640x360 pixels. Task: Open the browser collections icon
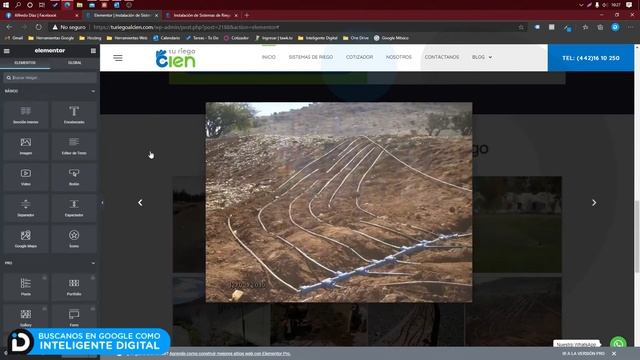click(x=600, y=27)
